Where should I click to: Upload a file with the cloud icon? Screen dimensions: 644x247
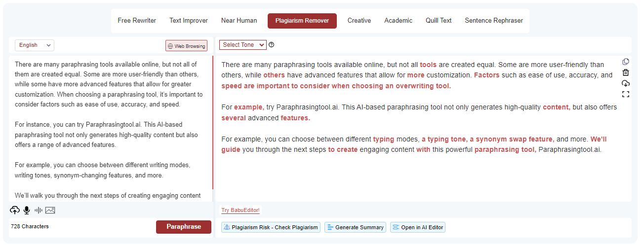pyautogui.click(x=15, y=211)
